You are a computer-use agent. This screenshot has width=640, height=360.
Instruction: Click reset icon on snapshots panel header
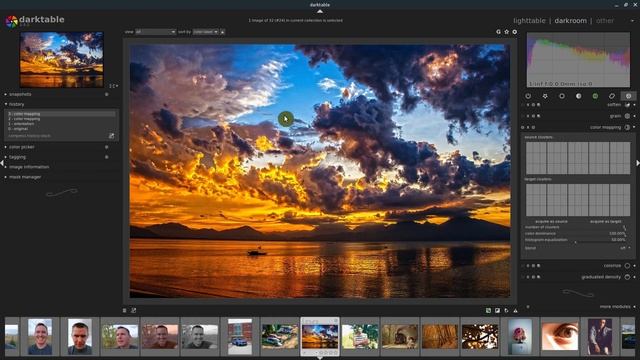coord(107,94)
